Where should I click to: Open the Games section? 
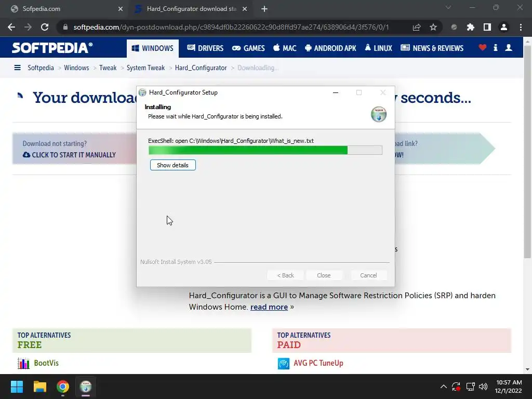tap(248, 48)
